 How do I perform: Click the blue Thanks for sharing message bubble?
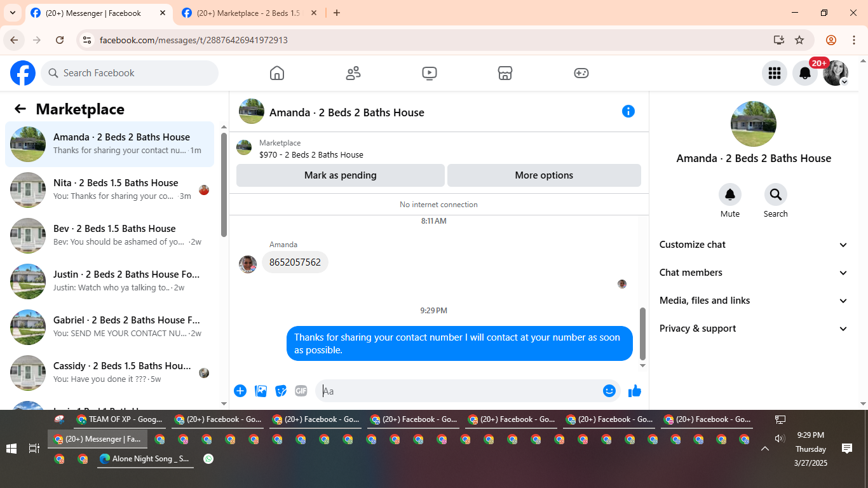coord(459,344)
